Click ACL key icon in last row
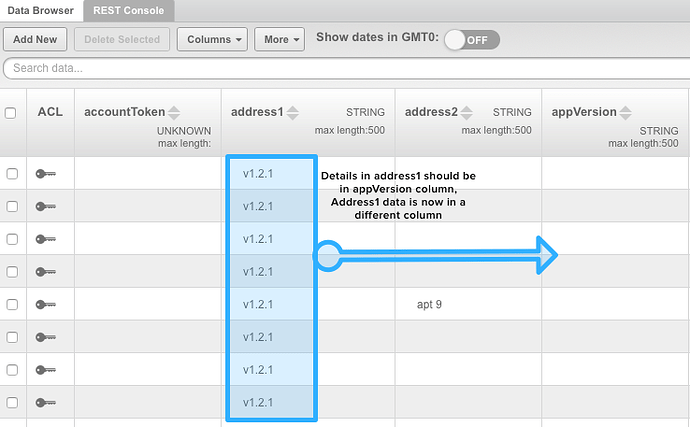This screenshot has width=690, height=427. click(46, 402)
